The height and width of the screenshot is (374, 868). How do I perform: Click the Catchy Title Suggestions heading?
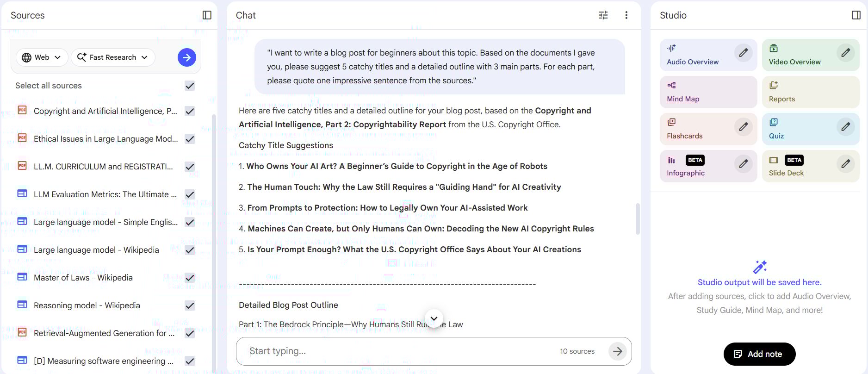tap(286, 145)
